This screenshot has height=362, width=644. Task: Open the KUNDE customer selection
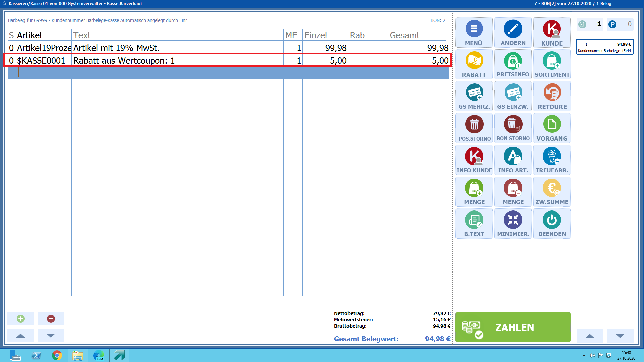552,33
